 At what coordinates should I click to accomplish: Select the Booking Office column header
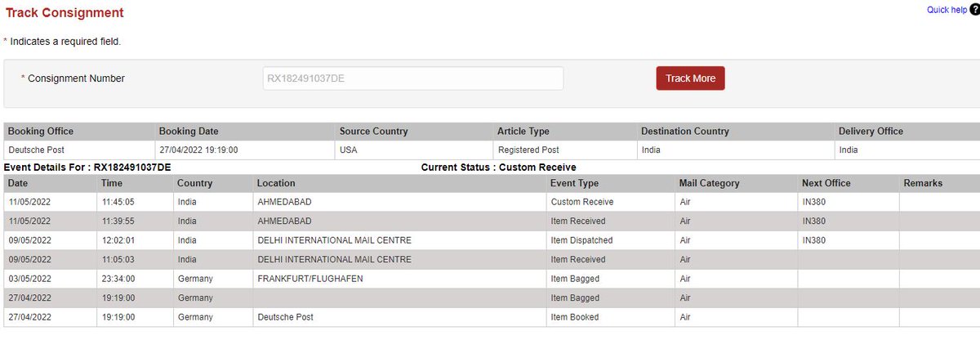tap(79, 131)
